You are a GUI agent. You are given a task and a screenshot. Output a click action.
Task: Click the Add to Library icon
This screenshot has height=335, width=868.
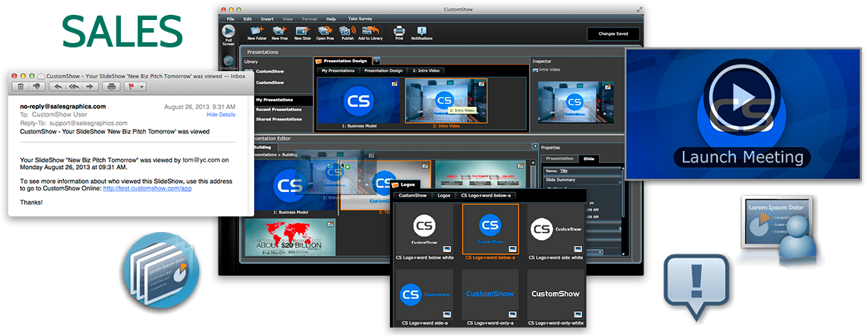point(371,30)
